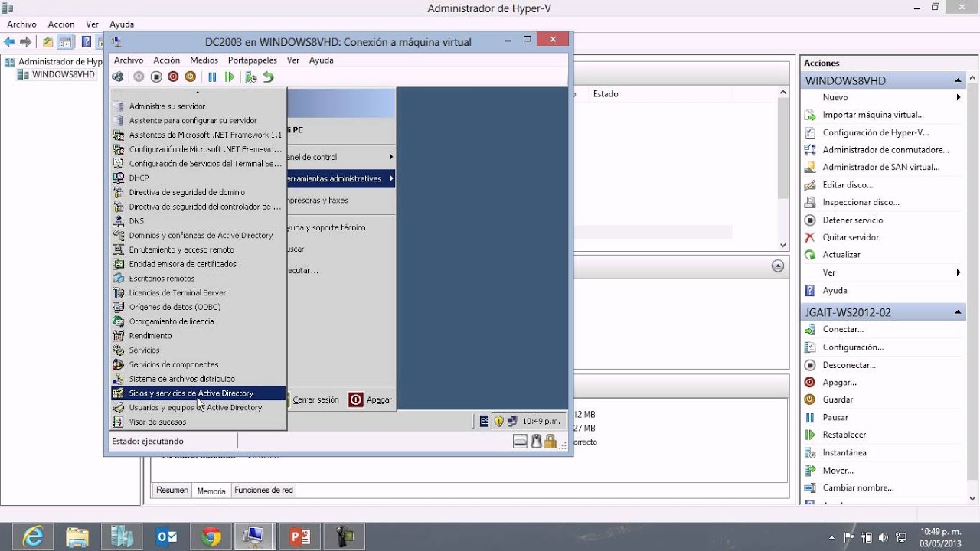Viewport: 980px width, 551px height.
Task: Open the Panel de control submenu
Action: [341, 157]
